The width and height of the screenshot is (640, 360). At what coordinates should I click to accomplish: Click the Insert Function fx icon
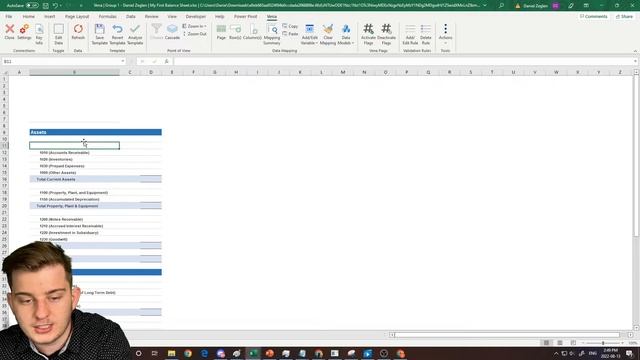click(x=167, y=61)
